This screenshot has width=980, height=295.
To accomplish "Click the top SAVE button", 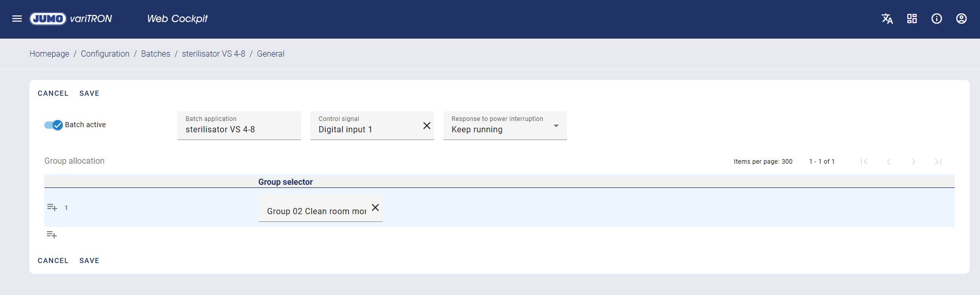I will (x=89, y=93).
